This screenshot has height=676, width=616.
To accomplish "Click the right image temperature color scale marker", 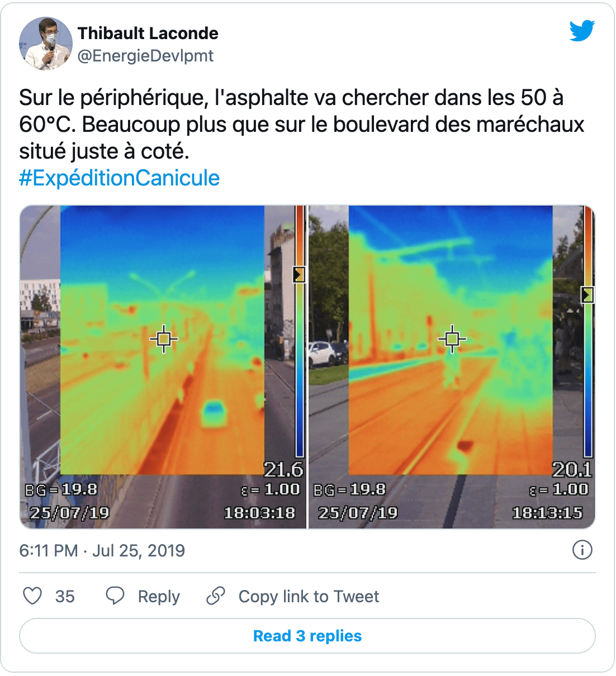I will pos(587,294).
